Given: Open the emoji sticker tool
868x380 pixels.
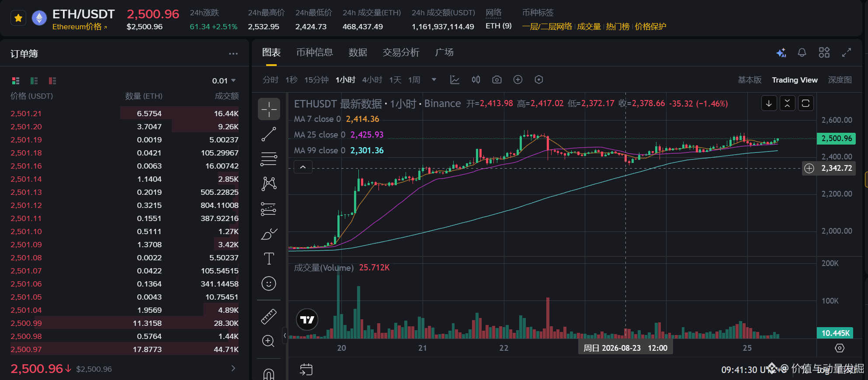Looking at the screenshot, I should [269, 284].
